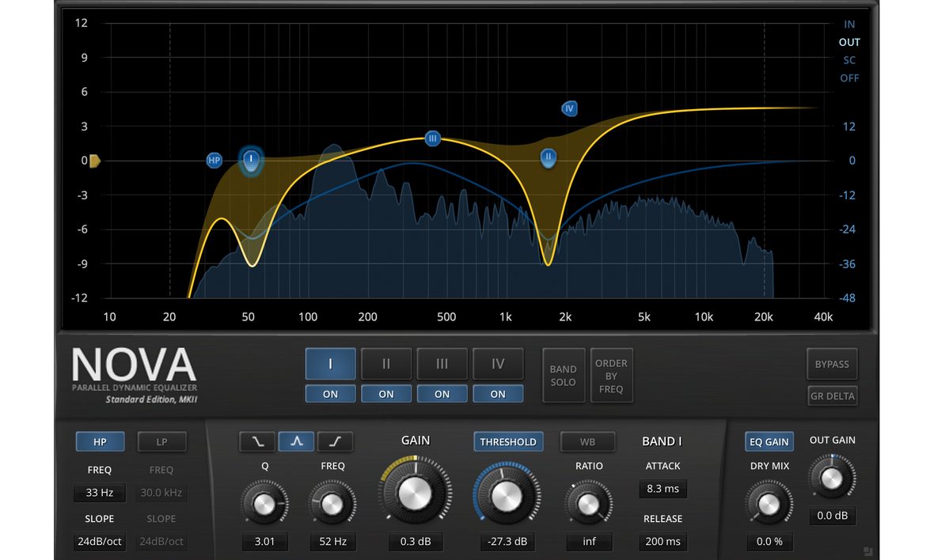The height and width of the screenshot is (560, 934).
Task: Click the band FREQ knob
Action: [x=332, y=504]
